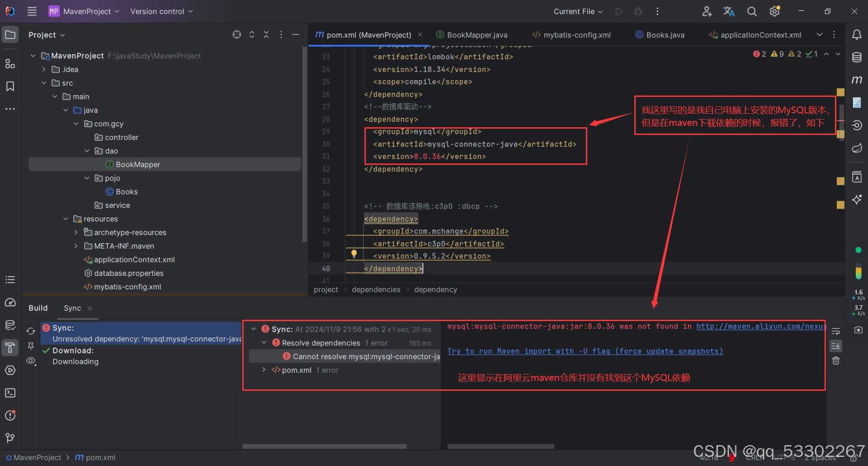Click the Search Everywhere magnifier
868x466 pixels.
click(752, 11)
